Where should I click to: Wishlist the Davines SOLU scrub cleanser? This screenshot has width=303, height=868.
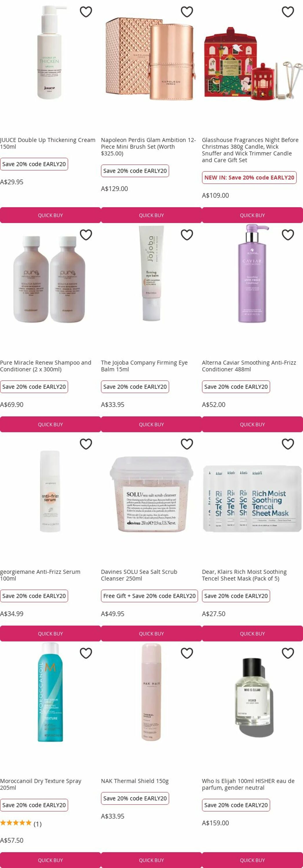click(x=187, y=444)
